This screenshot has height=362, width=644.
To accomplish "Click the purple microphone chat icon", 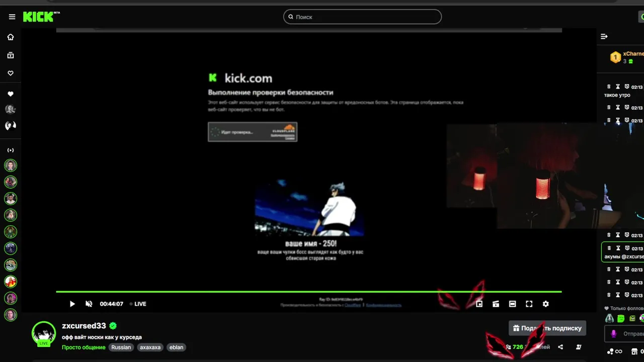I will pyautogui.click(x=613, y=333).
